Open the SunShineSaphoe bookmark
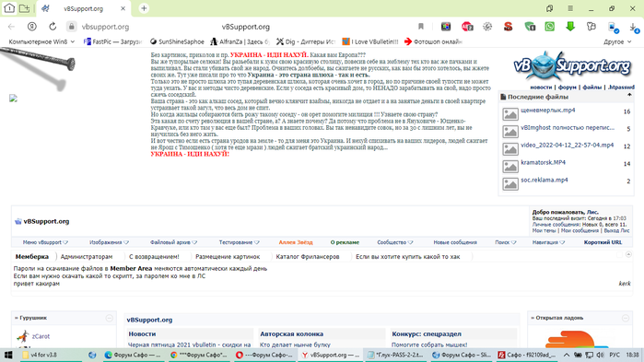 click(x=177, y=41)
